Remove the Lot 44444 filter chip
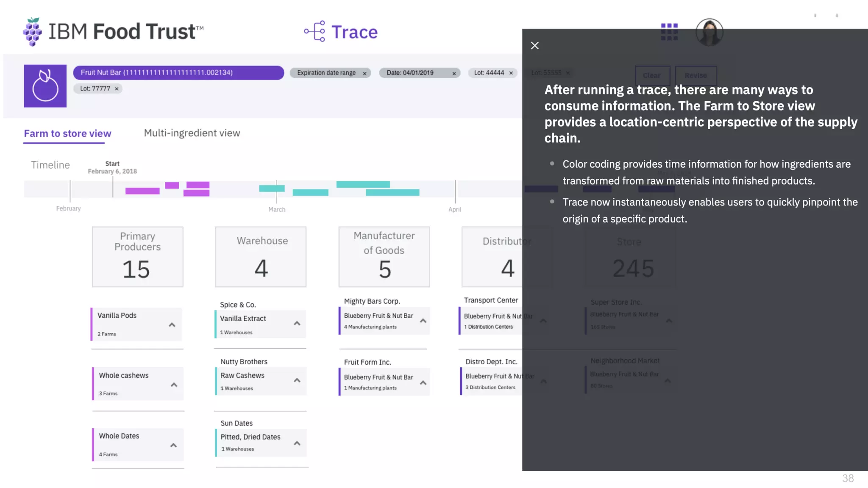Image resolution: width=868 pixels, height=488 pixels. coord(511,73)
